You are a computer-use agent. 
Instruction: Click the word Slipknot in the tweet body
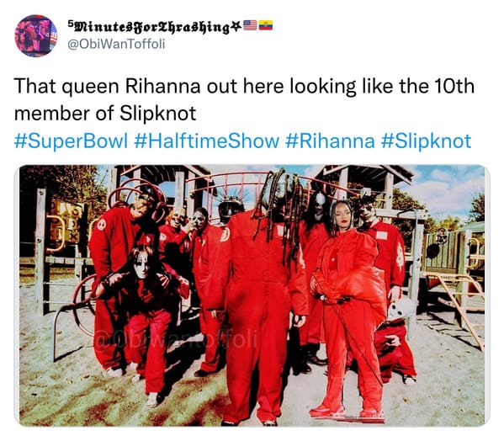click(158, 114)
